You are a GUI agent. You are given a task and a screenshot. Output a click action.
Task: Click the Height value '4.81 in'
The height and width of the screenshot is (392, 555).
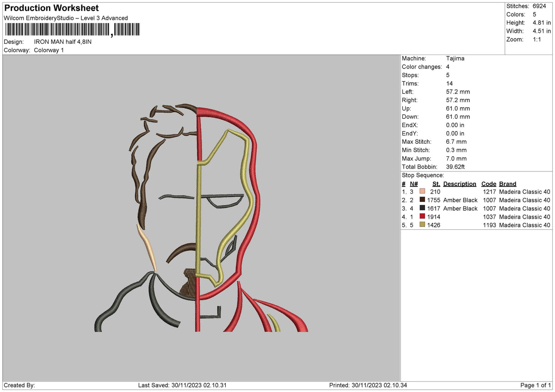[x=542, y=23]
